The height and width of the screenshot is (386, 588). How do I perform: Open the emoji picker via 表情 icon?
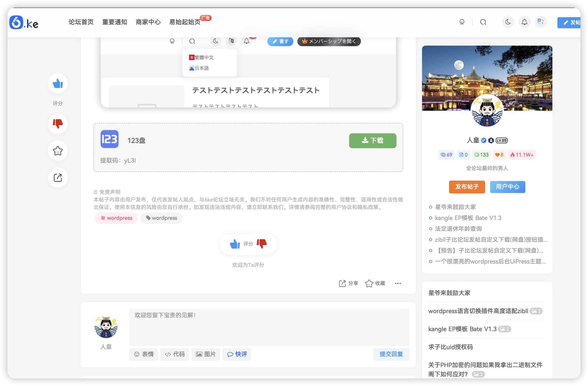pos(143,354)
